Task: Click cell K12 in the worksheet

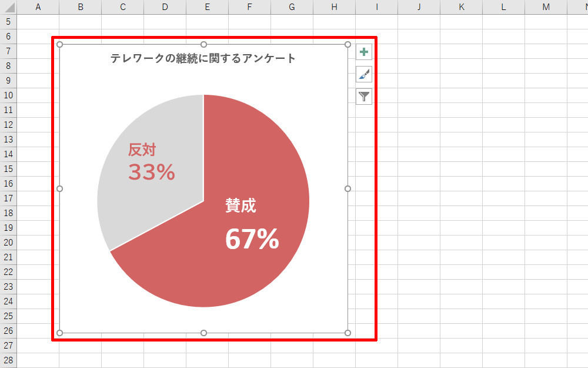Action: (x=462, y=125)
